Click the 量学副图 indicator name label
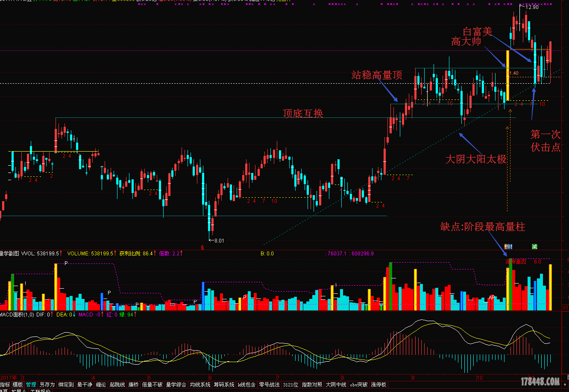 (x=10, y=253)
